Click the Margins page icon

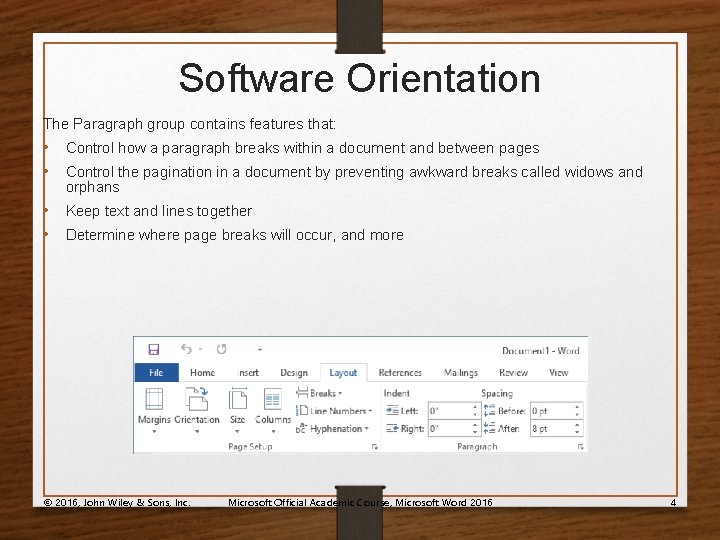coord(154,399)
